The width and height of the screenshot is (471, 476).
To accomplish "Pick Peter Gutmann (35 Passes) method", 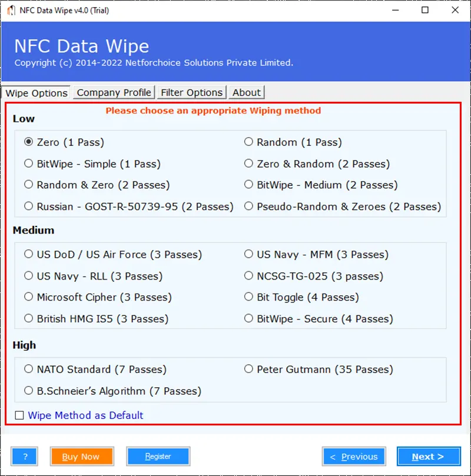I will tap(248, 368).
